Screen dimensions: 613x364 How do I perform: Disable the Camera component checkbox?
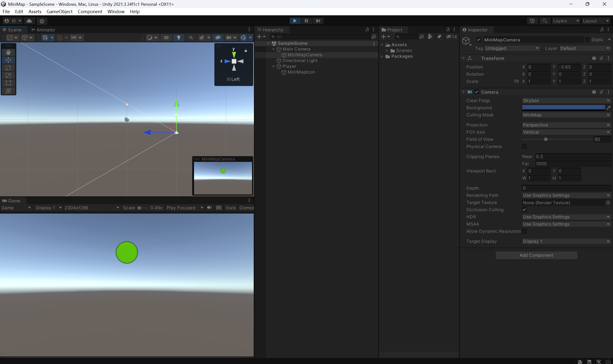coord(476,92)
